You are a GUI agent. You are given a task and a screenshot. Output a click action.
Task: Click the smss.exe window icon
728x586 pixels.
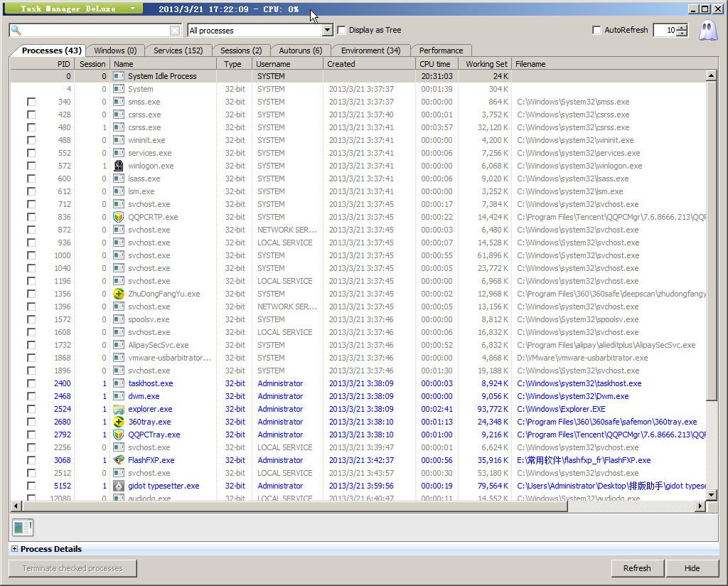119,102
